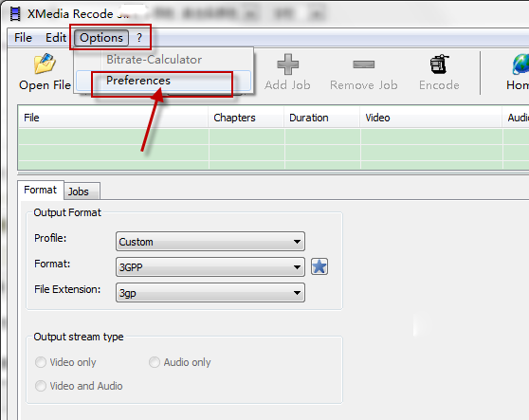Select the Video only radio button
The image size is (529, 420).
pos(41,362)
